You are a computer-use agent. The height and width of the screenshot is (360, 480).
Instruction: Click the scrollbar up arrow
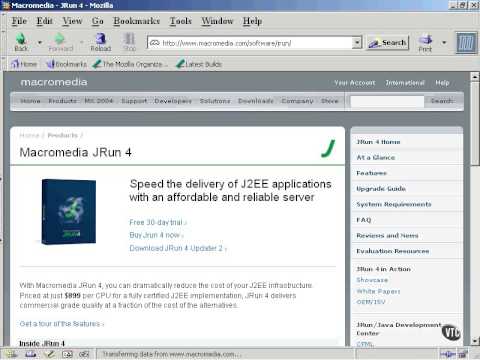[x=475, y=77]
